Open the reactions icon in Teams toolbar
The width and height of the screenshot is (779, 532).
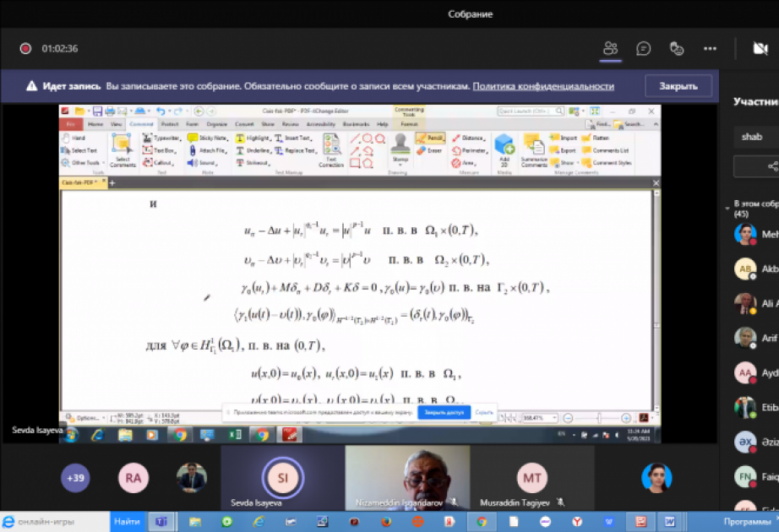[677, 48]
